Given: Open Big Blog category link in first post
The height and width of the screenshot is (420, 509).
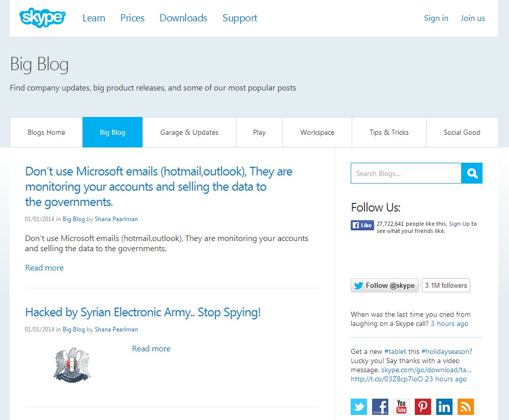Looking at the screenshot, I should click(74, 219).
